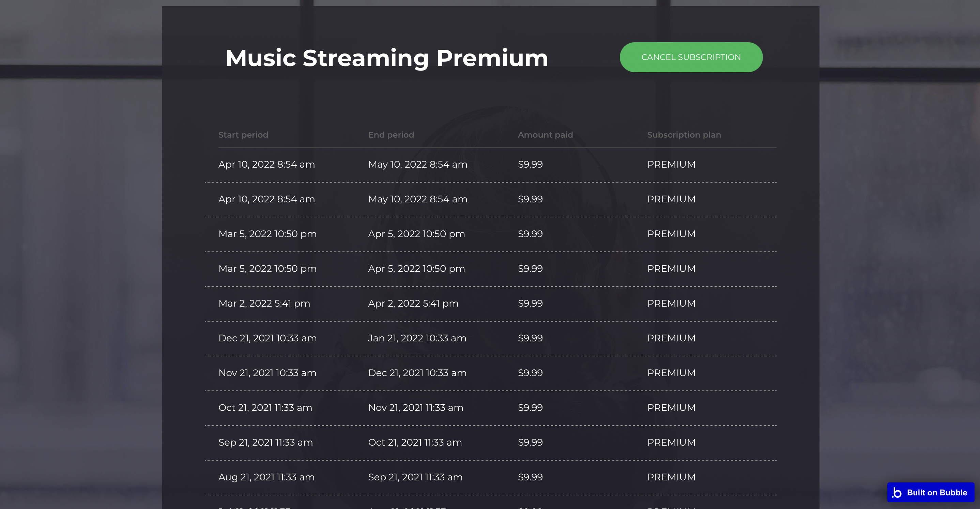Click $9.99 in the row starting Oct 21, 2021
Viewport: 980px width, 509px height.
click(x=530, y=407)
